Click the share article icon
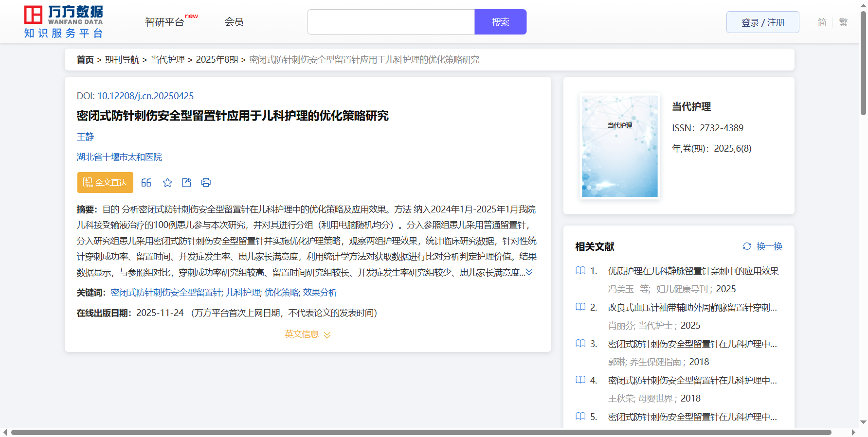Screen dimensions: 868x437 [x=186, y=182]
